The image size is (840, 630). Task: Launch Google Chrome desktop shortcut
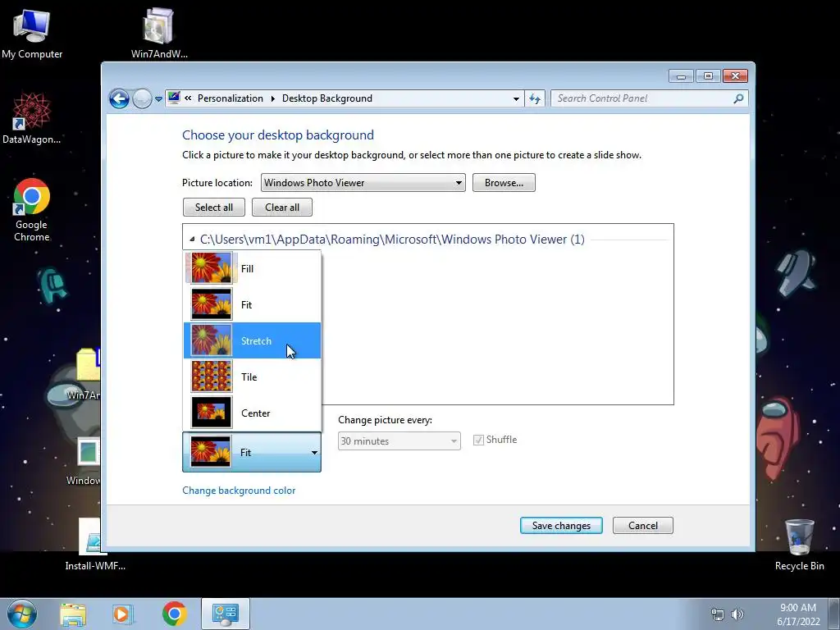coord(32,209)
